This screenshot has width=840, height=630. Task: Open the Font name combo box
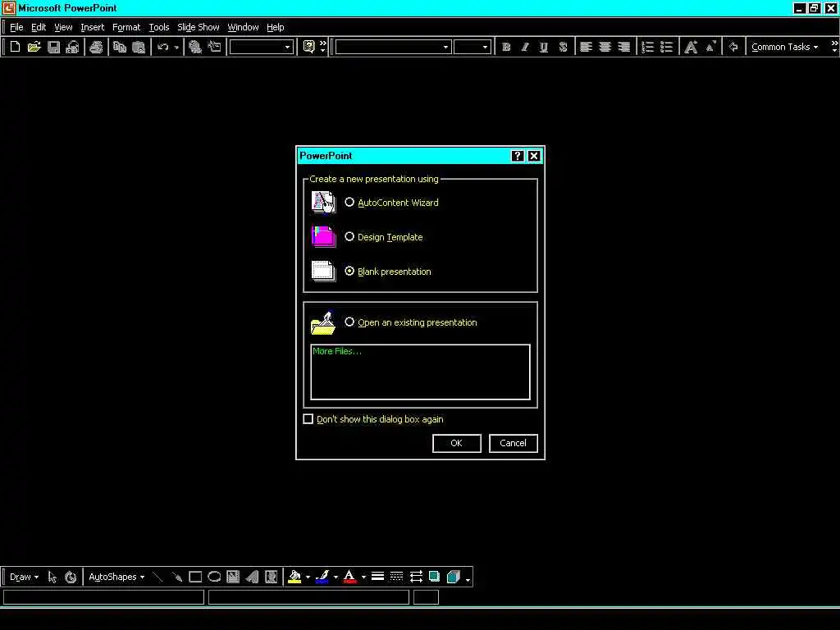click(x=392, y=47)
